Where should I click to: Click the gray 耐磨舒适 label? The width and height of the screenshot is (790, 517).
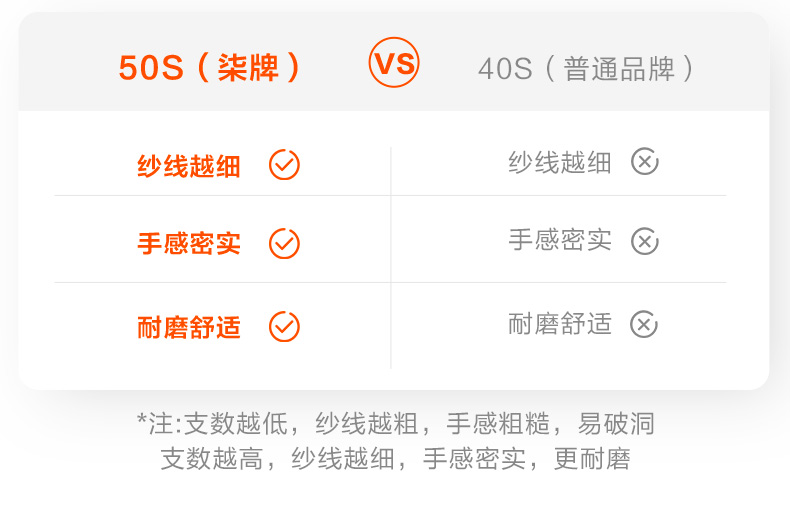pyautogui.click(x=559, y=324)
